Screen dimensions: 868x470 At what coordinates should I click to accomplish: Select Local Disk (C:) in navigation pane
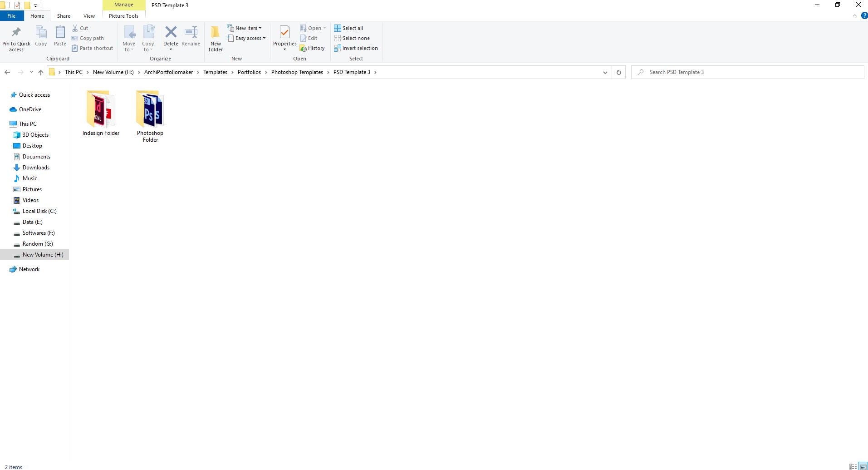coord(39,211)
